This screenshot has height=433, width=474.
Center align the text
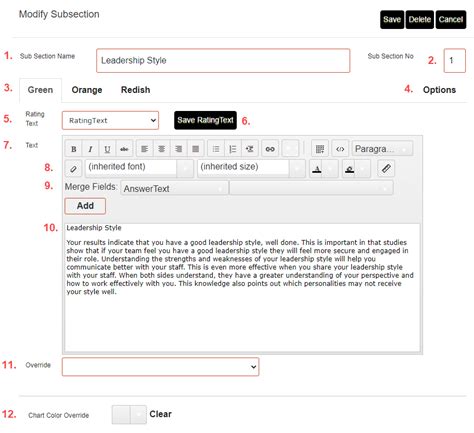pyautogui.click(x=162, y=149)
